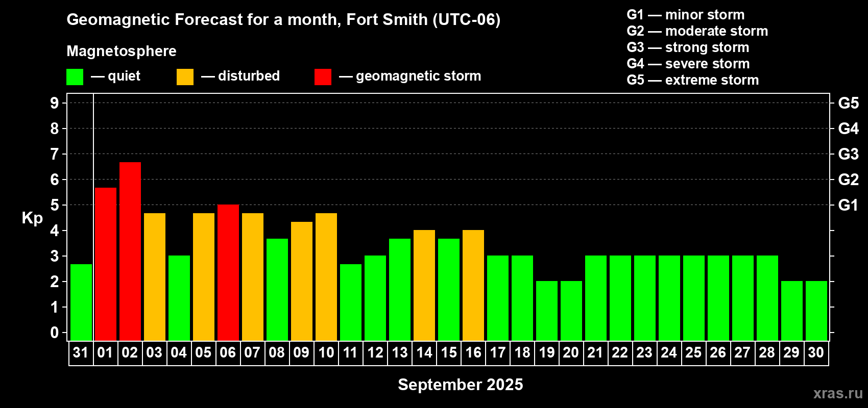This screenshot has height=408, width=868.
Task: Click the 'September 2025' caption
Action: click(x=461, y=385)
